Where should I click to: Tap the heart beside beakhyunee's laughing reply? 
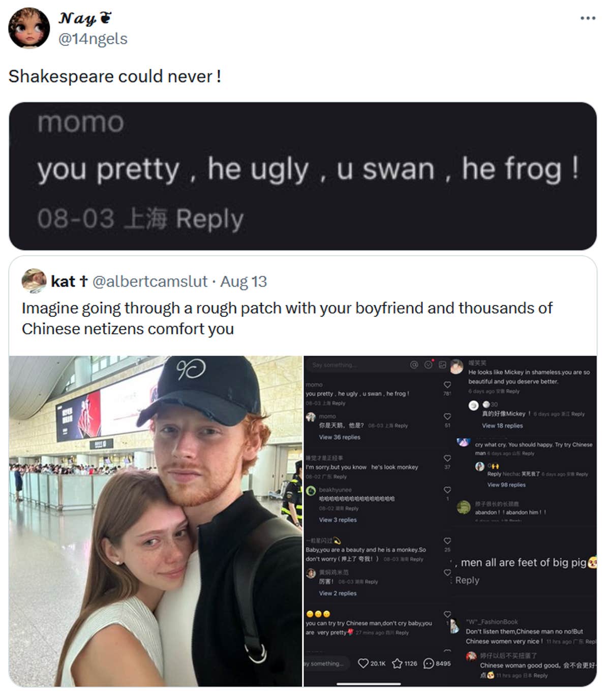tap(447, 490)
